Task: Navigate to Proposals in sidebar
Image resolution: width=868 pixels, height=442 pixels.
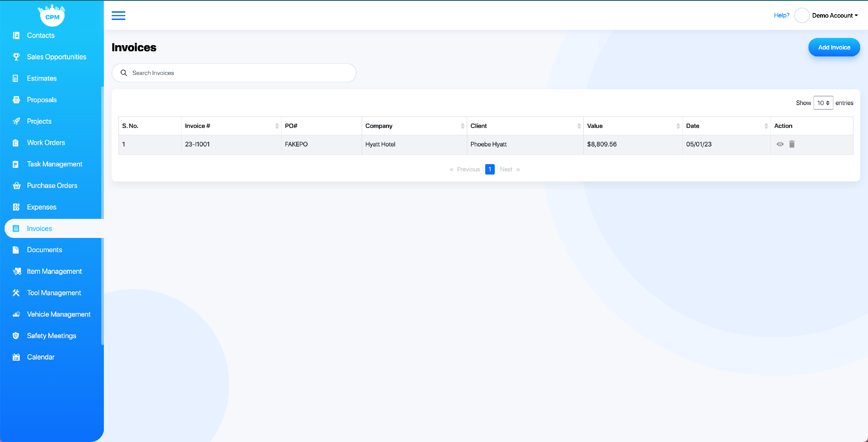Action: click(41, 100)
